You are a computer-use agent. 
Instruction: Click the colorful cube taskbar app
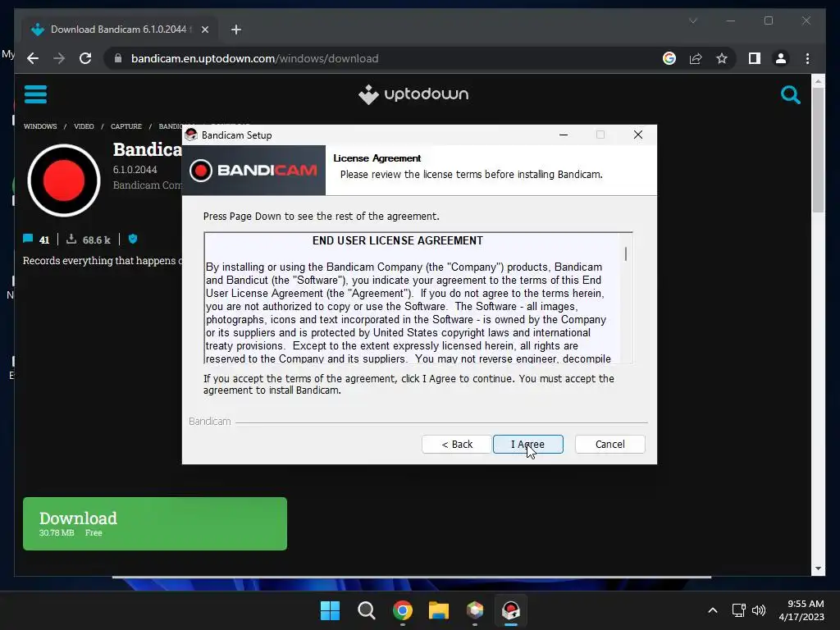[475, 610]
